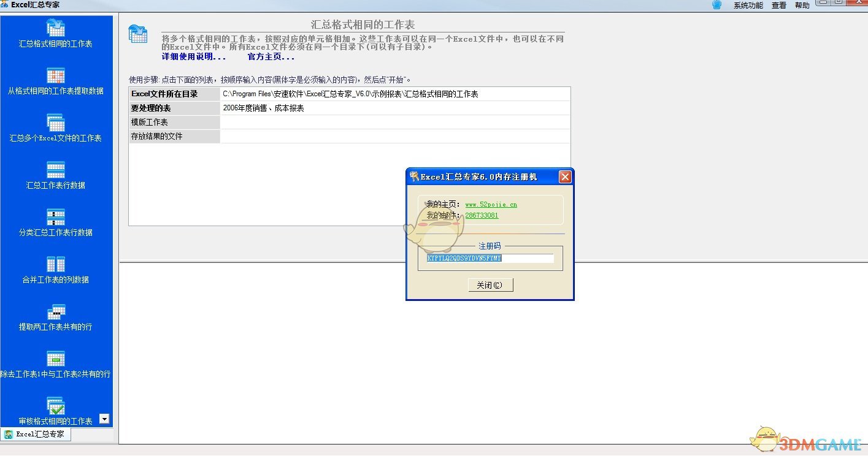Open the 查看 menu
Viewport: 868px width, 456px height.
(x=779, y=6)
